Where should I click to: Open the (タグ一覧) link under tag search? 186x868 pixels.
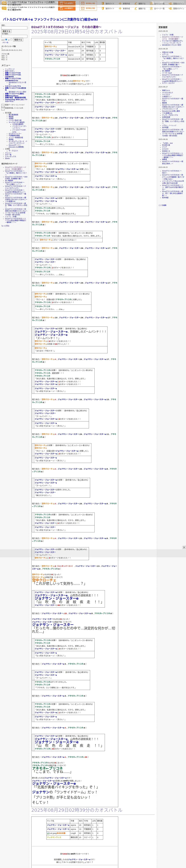click(5, 42)
